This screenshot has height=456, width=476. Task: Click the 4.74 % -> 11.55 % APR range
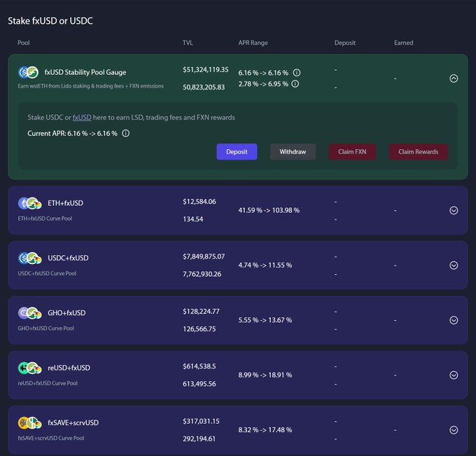tap(265, 265)
